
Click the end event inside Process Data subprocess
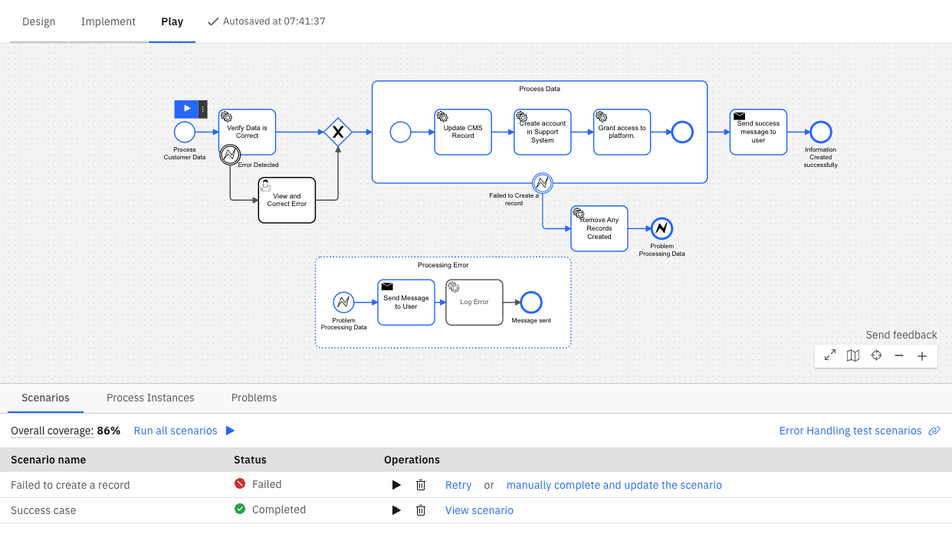[x=682, y=132]
